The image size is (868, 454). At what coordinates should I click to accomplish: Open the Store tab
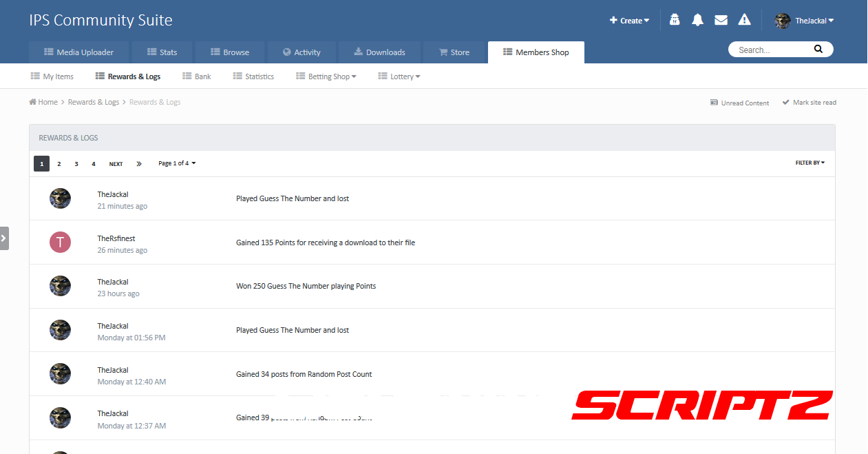click(x=454, y=52)
